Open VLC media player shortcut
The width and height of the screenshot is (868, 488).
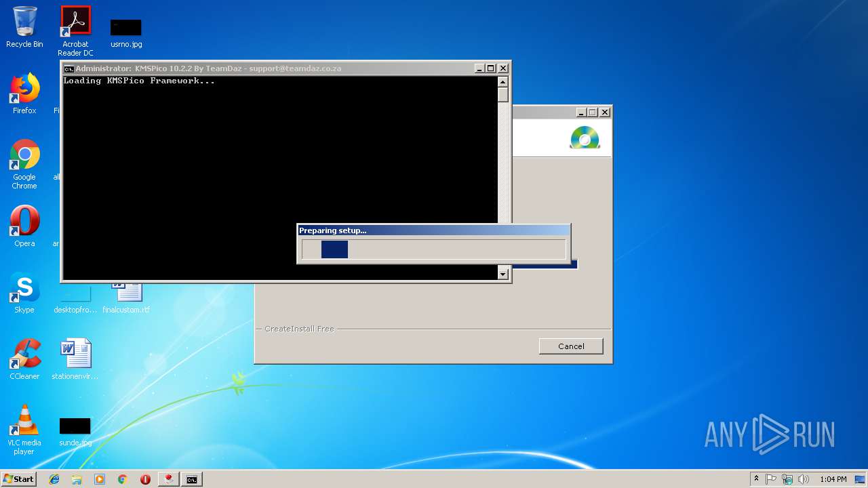24,430
